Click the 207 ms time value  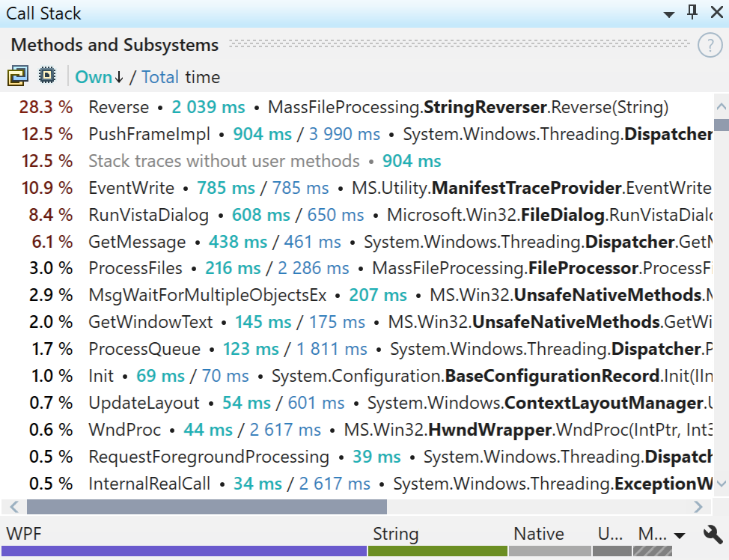378,296
